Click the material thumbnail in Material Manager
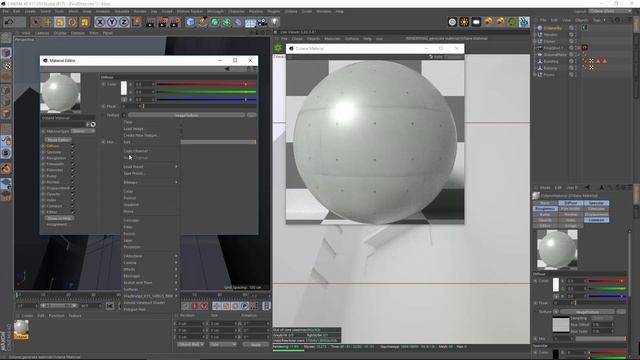This screenshot has height=360, width=640. (21, 327)
